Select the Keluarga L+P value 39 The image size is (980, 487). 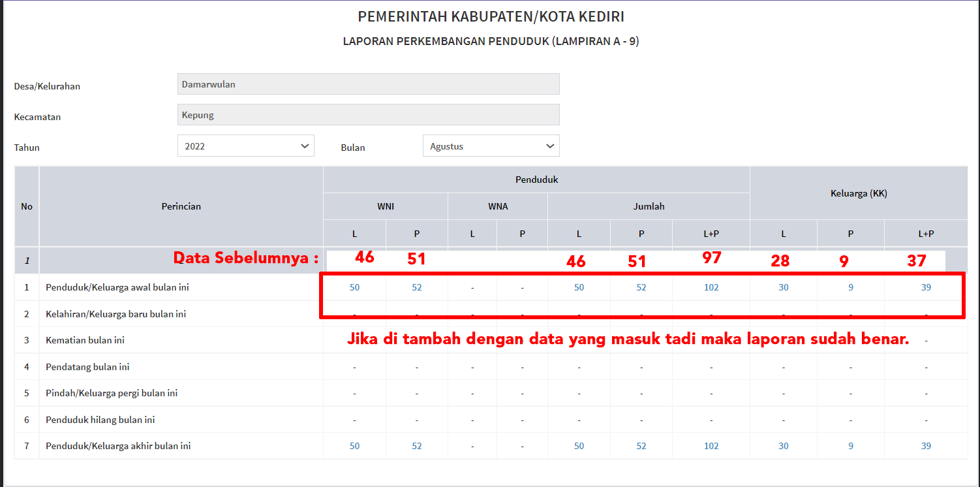point(926,287)
